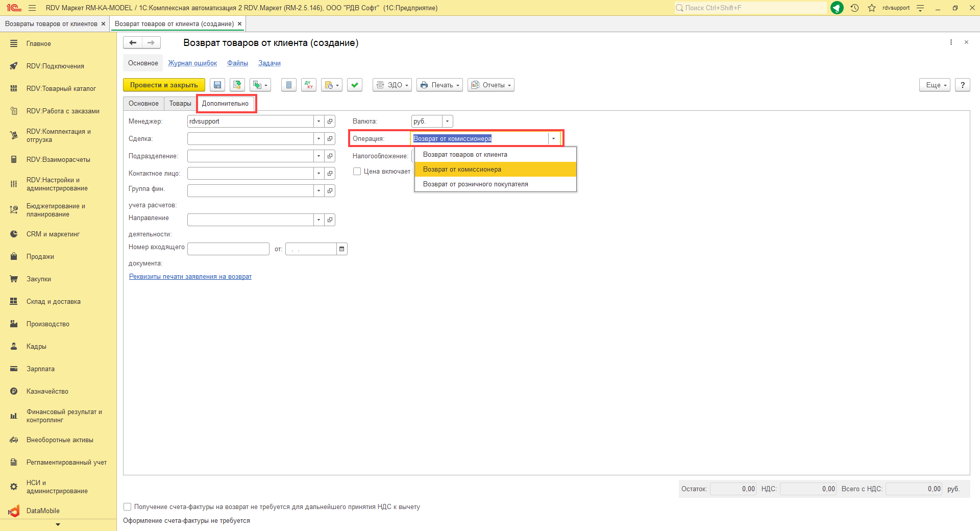
Task: Click the green checkmark toolbar icon
Action: tap(355, 85)
